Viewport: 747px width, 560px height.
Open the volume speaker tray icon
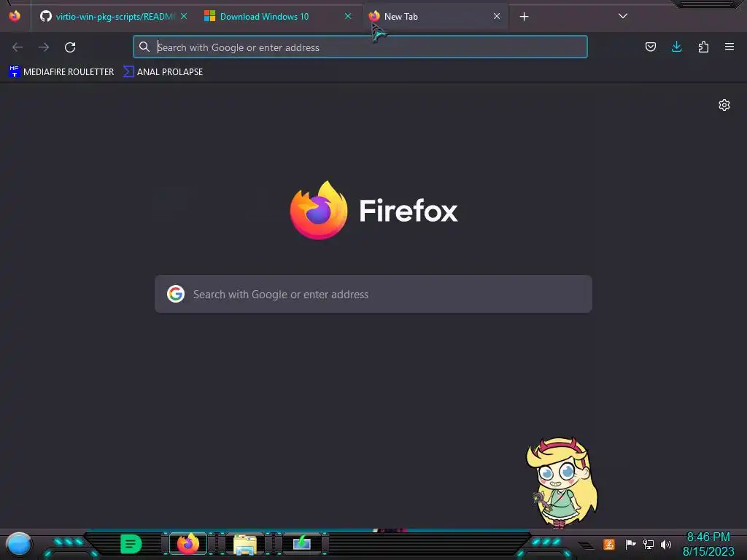click(x=666, y=544)
